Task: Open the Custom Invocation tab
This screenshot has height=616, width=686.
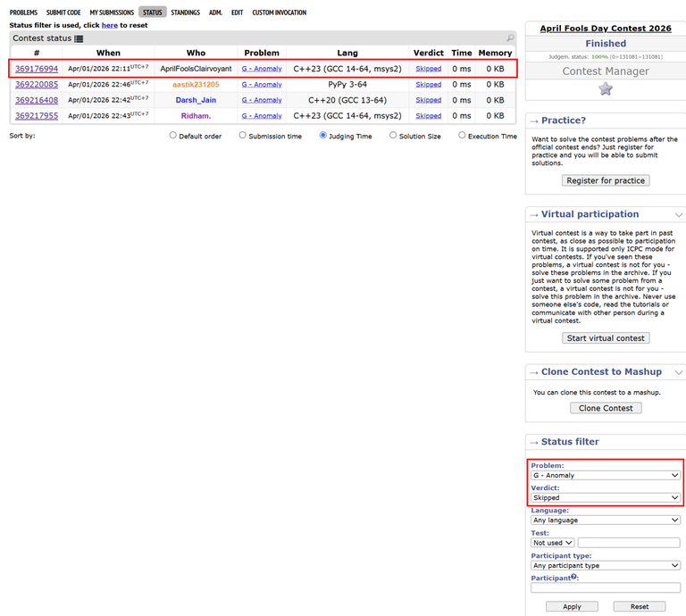Action: pos(279,12)
